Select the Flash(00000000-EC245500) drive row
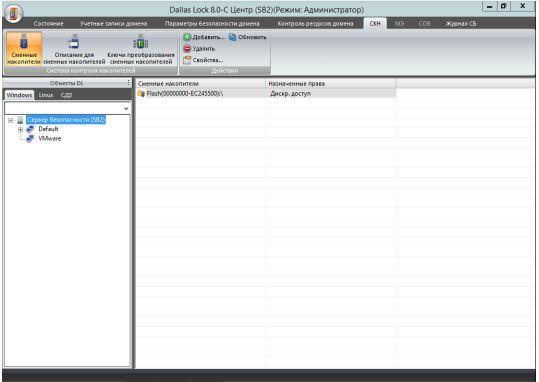Screen dimensions: 539x382 pos(266,94)
